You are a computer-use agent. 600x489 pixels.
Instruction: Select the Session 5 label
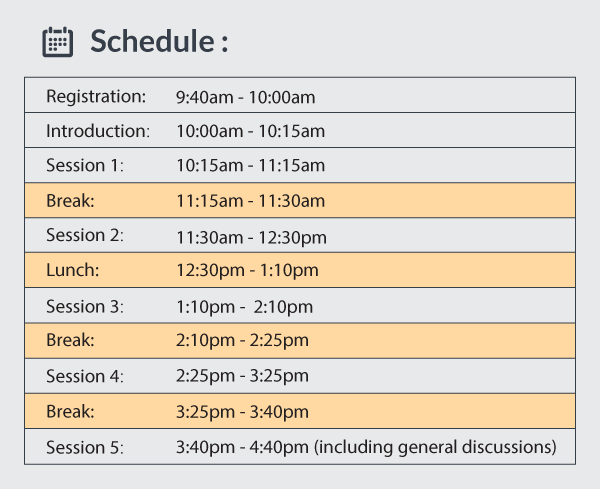(85, 447)
